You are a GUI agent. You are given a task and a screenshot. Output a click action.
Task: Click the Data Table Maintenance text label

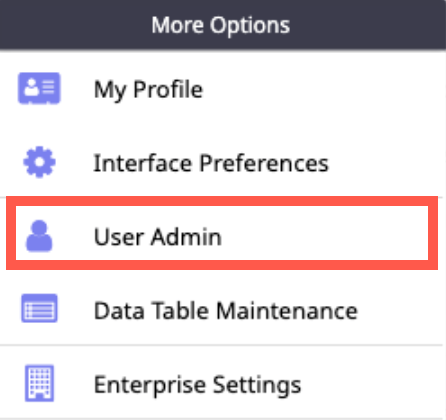pyautogui.click(x=226, y=311)
